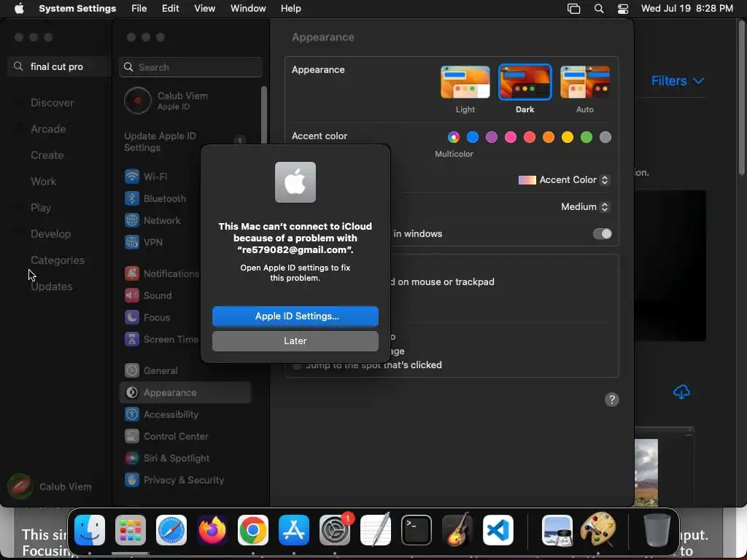Go to Arcade in App Store sidebar

click(x=48, y=129)
